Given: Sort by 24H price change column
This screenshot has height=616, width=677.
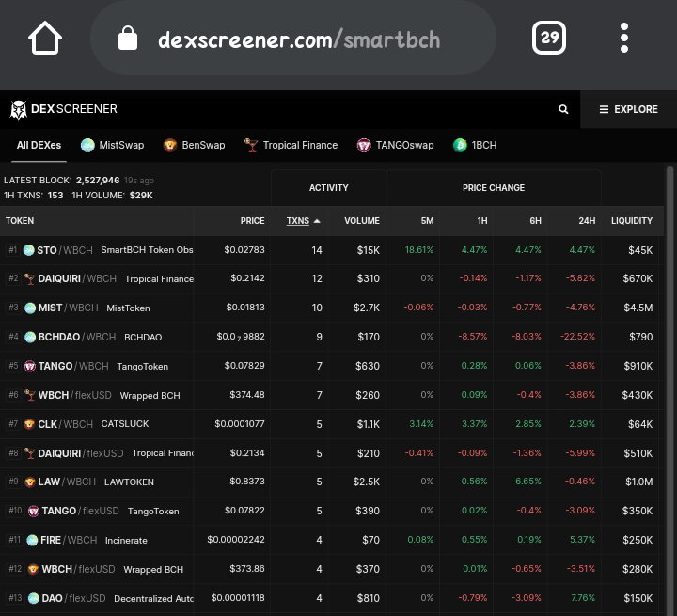Looking at the screenshot, I should coord(587,221).
